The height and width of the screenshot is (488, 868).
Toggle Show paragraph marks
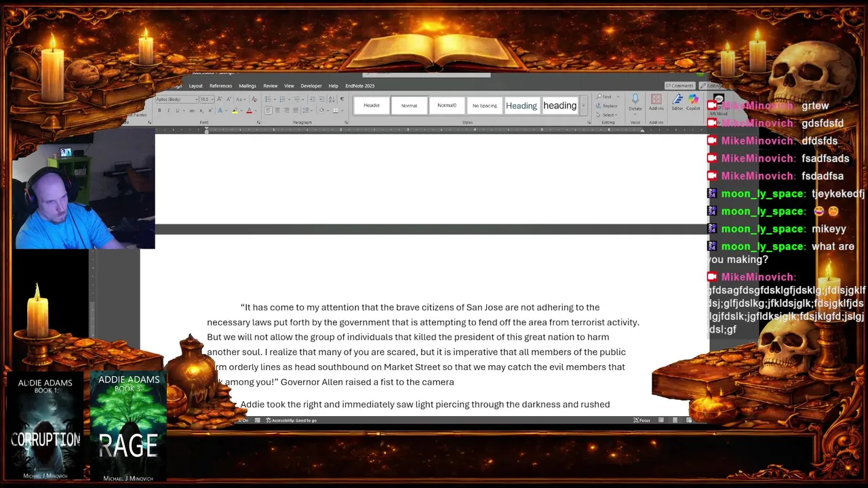point(342,99)
